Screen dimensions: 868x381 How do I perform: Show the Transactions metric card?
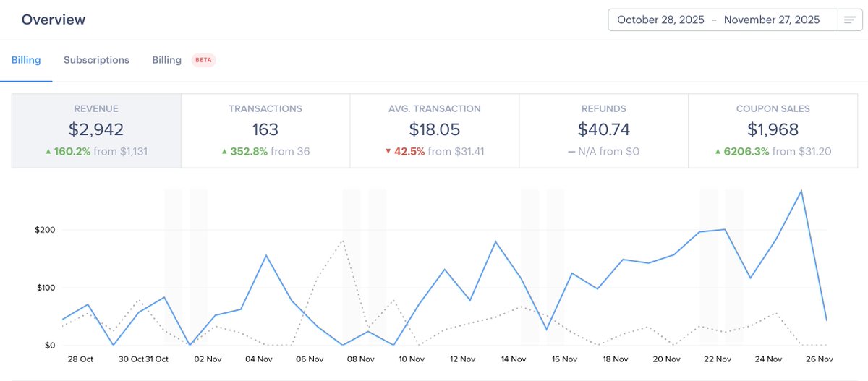point(265,130)
